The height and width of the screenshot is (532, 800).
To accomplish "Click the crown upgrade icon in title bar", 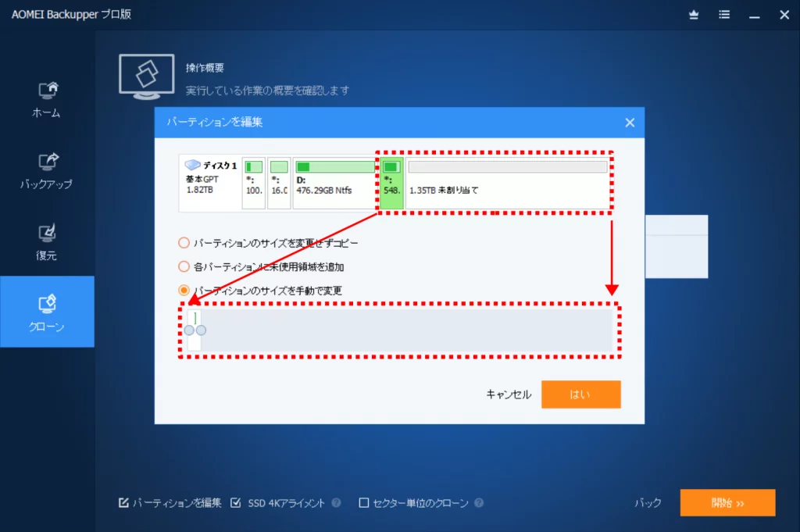I will [693, 15].
